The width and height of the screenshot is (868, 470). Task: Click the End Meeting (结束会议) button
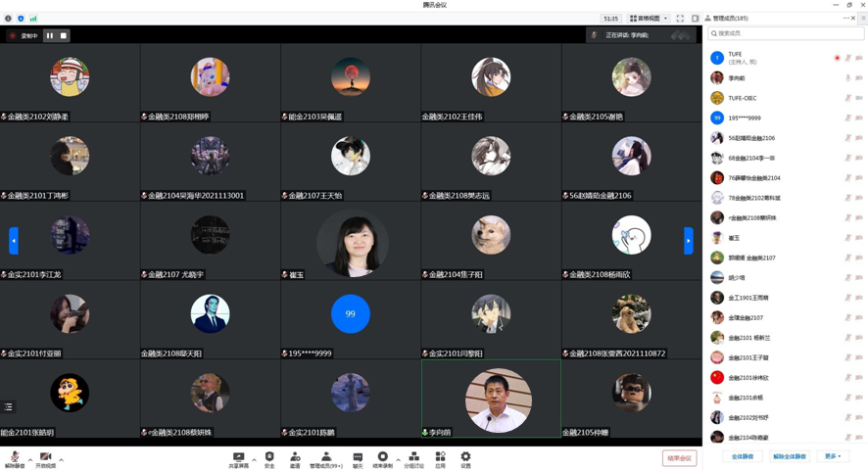point(679,458)
